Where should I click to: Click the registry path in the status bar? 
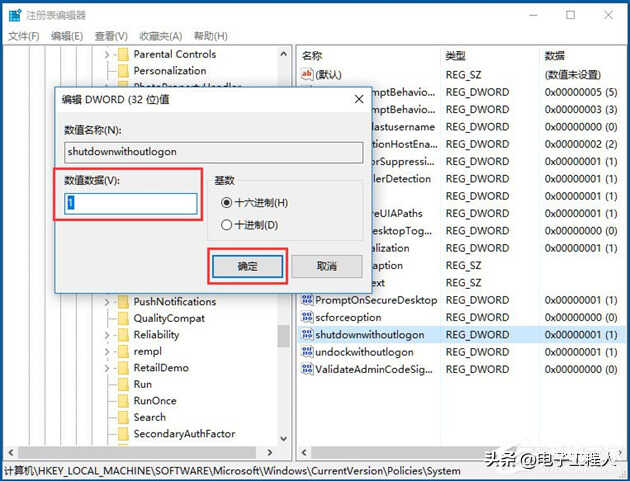(232, 471)
